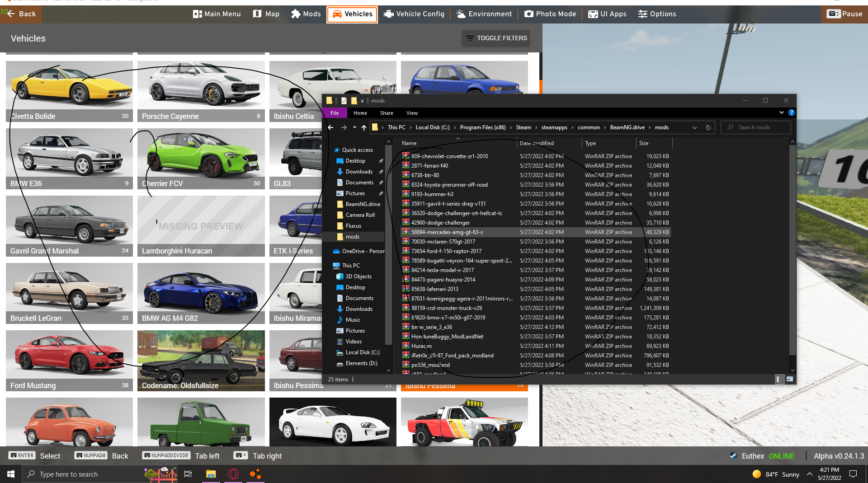The width and height of the screenshot is (868, 483).
Task: Open Windows Start menu
Action: [x=11, y=474]
